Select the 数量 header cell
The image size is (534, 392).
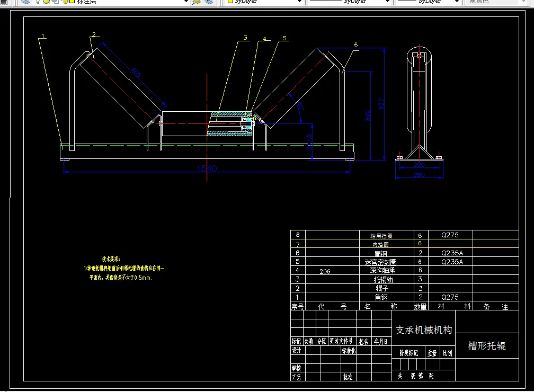click(420, 307)
